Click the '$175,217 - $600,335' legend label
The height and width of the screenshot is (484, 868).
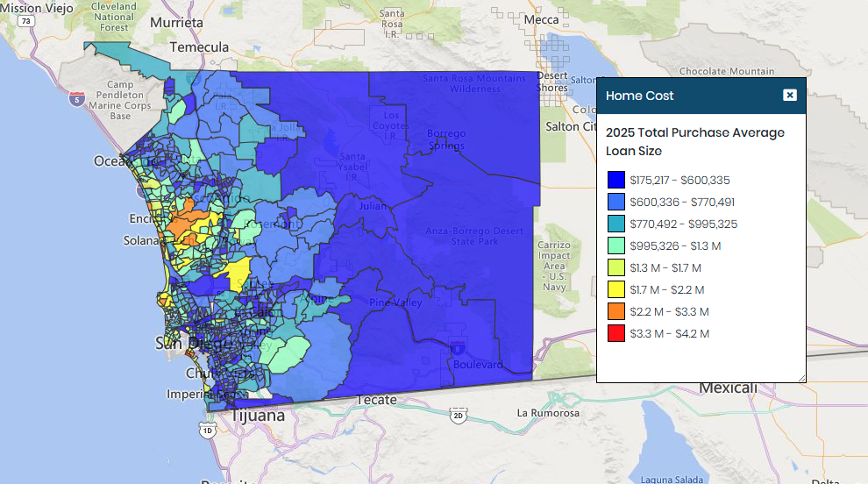(x=679, y=181)
